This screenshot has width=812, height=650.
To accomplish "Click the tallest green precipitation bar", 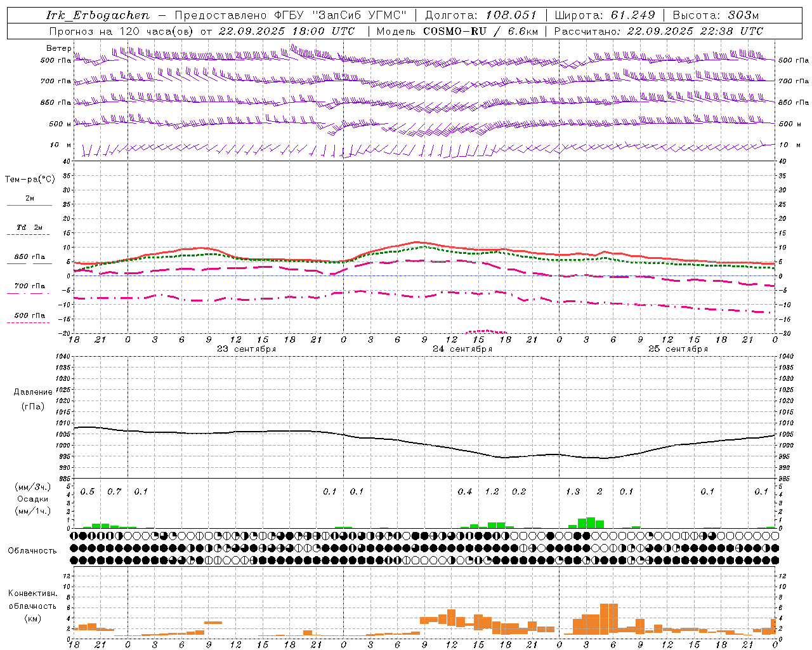I will [591, 523].
